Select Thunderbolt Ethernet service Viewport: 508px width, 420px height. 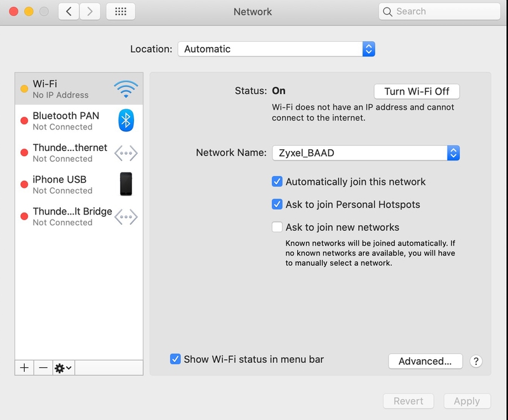pos(79,153)
